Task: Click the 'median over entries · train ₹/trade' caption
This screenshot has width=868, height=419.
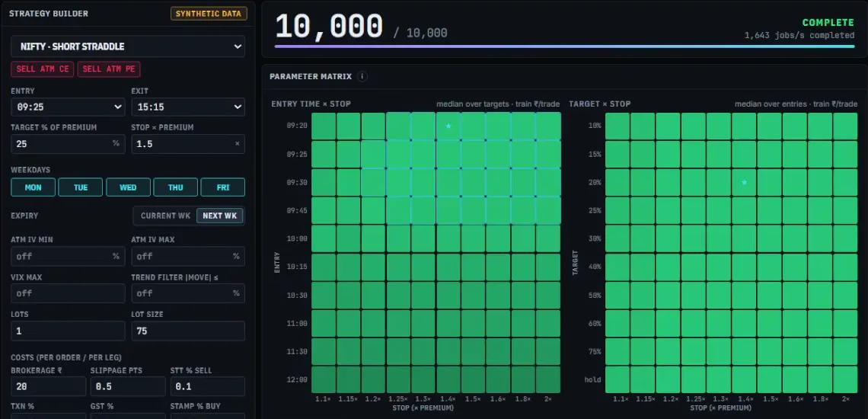Action: pyautogui.click(x=796, y=104)
